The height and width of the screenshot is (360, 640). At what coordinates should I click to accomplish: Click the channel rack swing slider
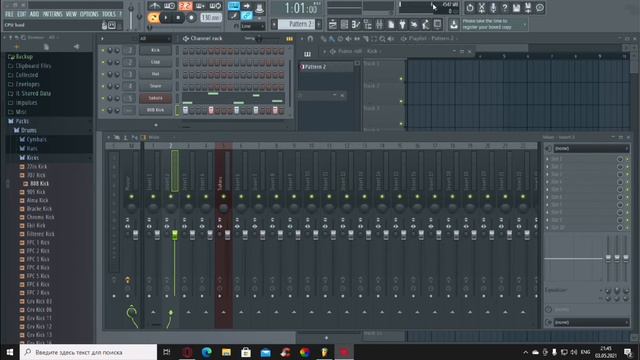(x=260, y=38)
